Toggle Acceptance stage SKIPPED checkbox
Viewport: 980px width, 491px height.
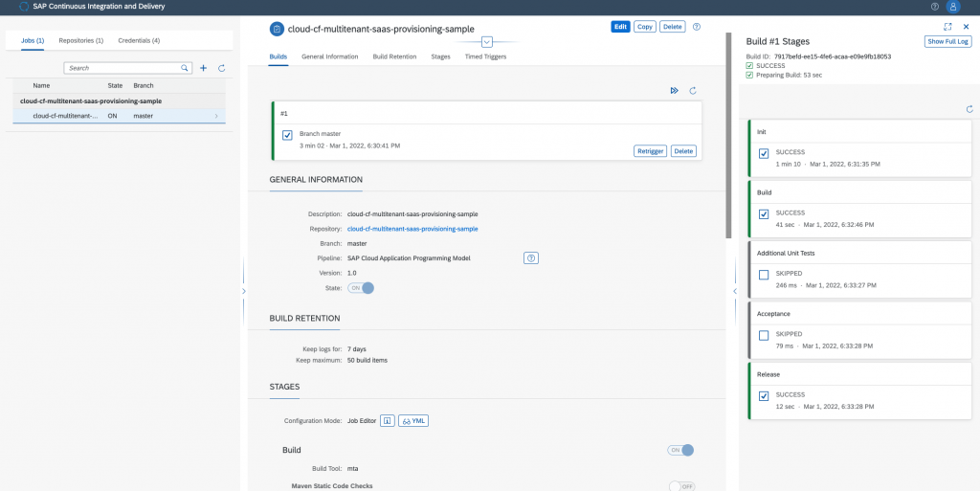click(763, 335)
